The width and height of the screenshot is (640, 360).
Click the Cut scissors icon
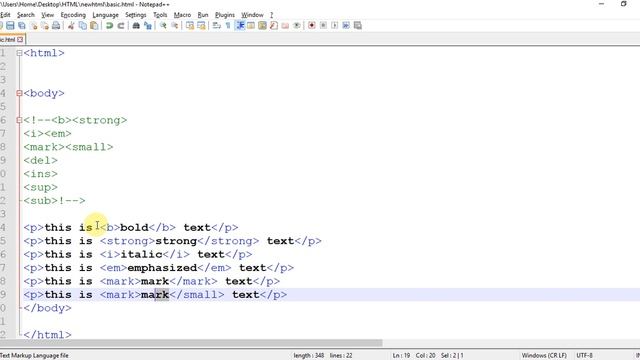coord(71,26)
